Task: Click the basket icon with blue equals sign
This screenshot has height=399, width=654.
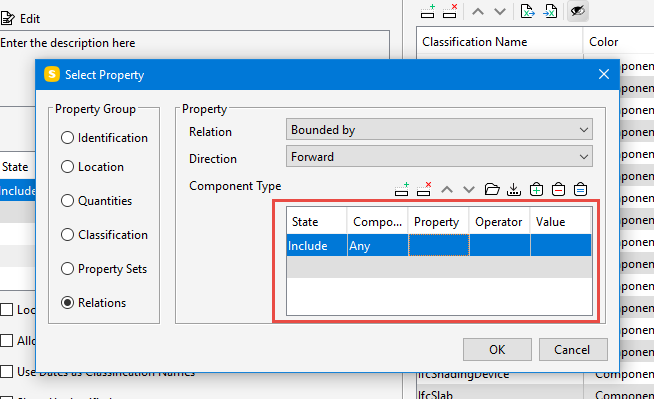Action: click(580, 189)
